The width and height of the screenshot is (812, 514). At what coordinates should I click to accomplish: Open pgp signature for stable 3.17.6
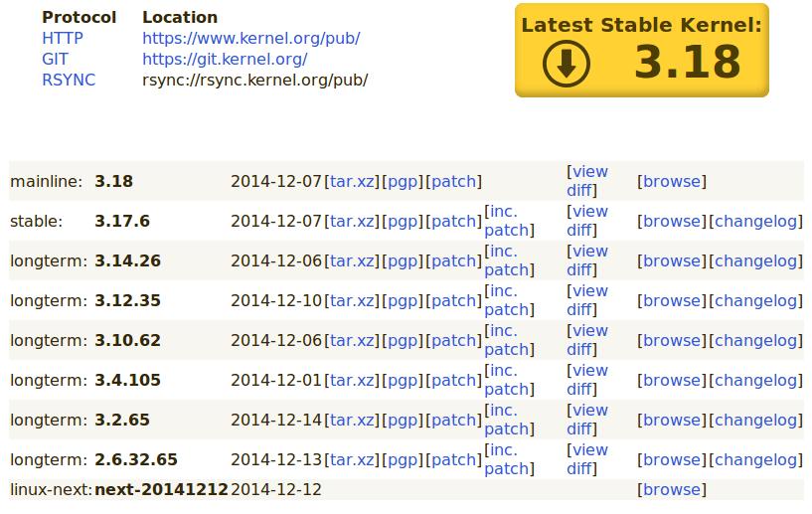pos(403,222)
